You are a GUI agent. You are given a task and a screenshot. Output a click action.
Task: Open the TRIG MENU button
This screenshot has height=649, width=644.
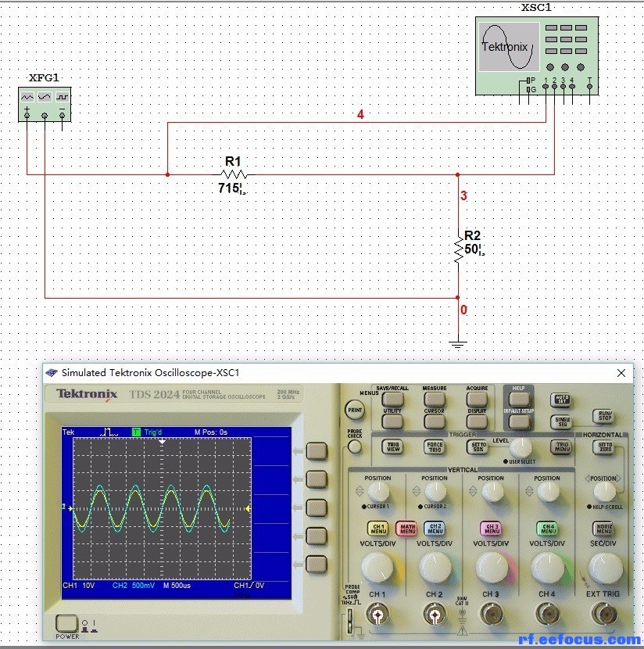(561, 446)
